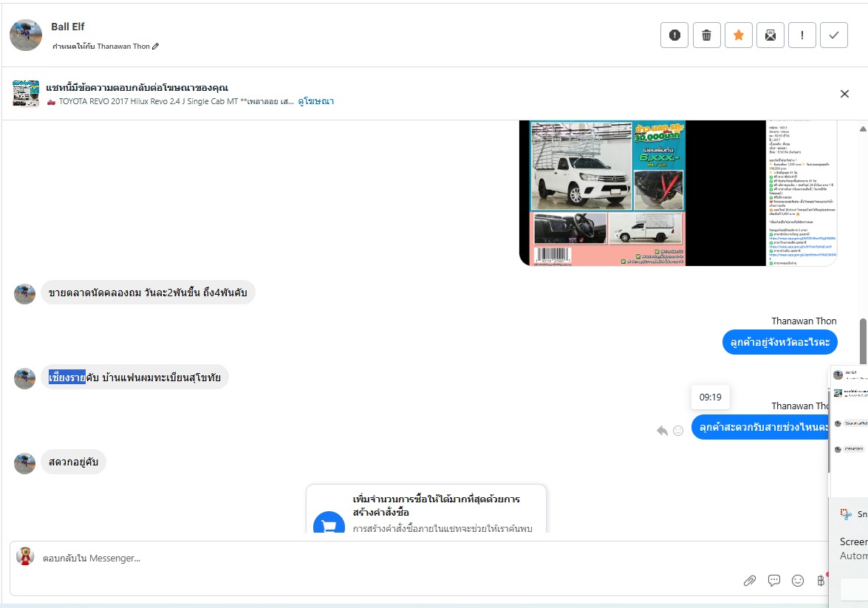Close the ad reply banner

coord(844,94)
